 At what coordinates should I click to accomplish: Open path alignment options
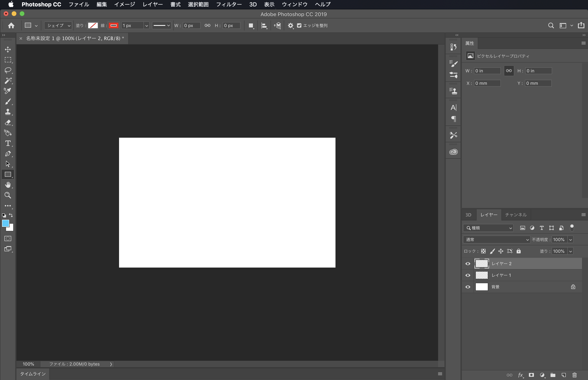pyautogui.click(x=264, y=26)
